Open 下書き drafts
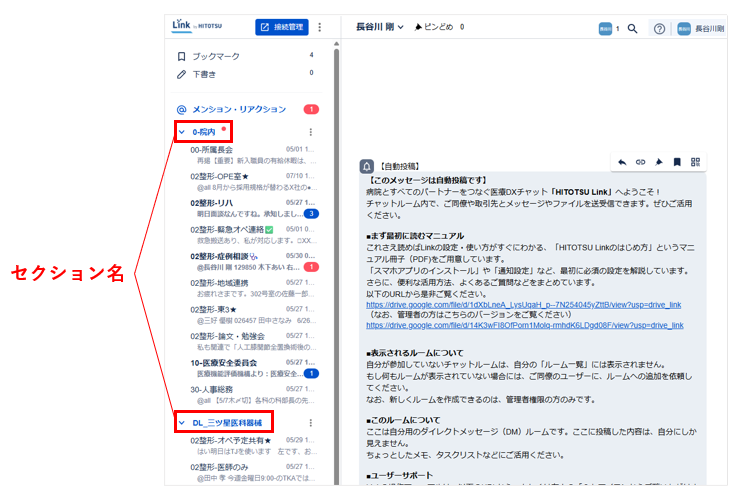 click(246, 74)
